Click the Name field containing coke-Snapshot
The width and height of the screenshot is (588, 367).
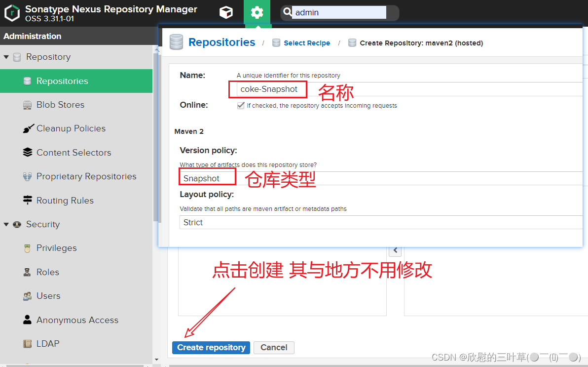click(409, 89)
